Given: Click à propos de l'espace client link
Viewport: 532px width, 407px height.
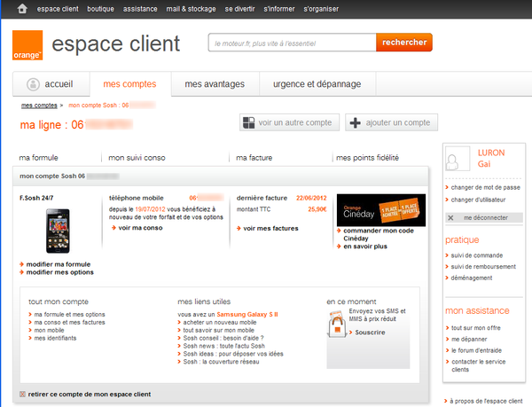Looking at the screenshot, I should pyautogui.click(x=486, y=401).
